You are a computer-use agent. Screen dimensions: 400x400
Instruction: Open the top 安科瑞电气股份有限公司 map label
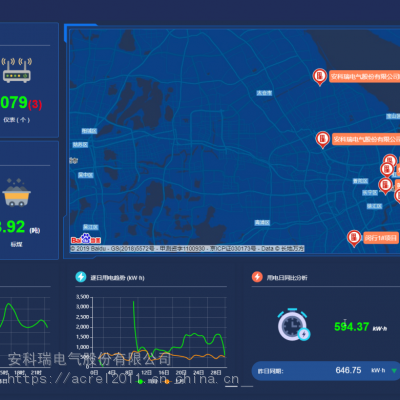tap(364, 77)
